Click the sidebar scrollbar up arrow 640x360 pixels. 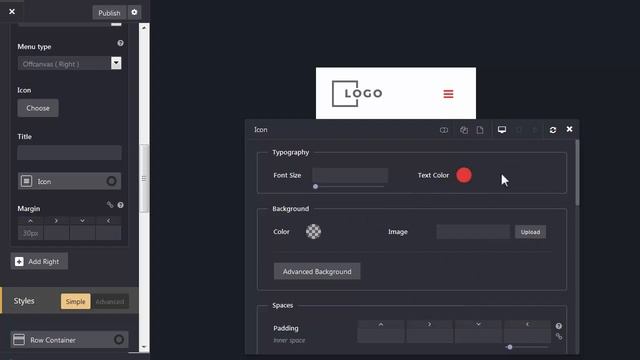[144, 28]
